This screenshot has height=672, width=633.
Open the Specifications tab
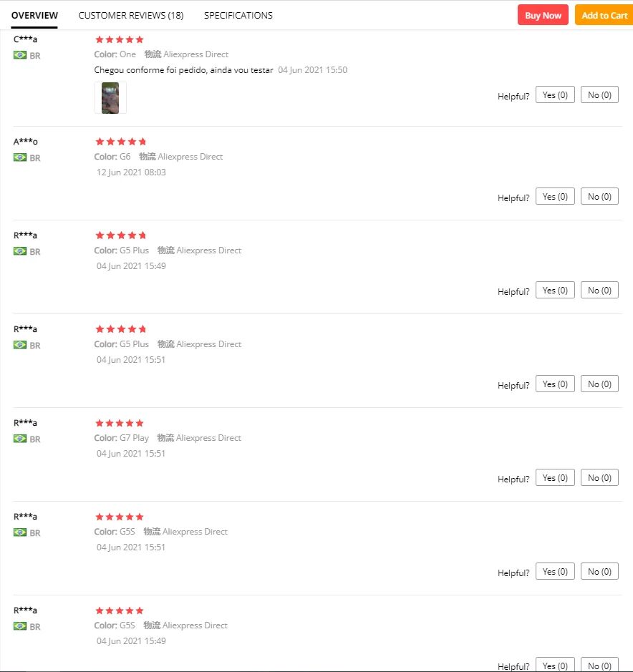click(x=238, y=15)
